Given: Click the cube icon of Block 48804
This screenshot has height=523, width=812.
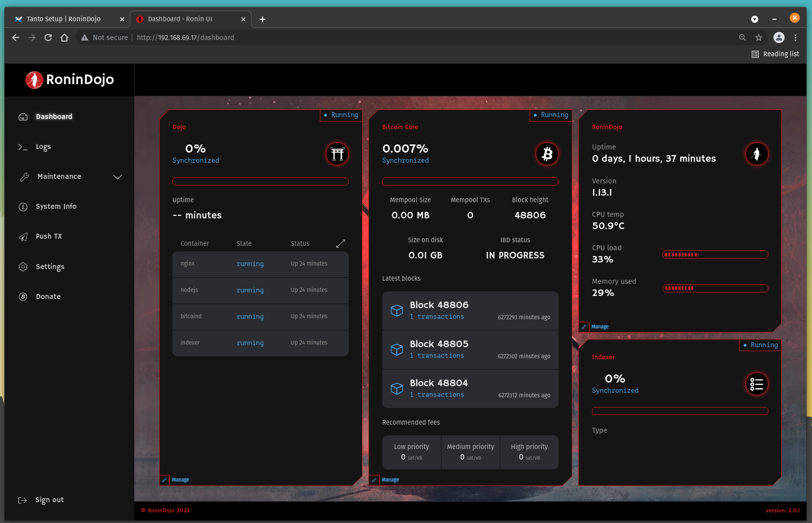Looking at the screenshot, I should point(397,389).
